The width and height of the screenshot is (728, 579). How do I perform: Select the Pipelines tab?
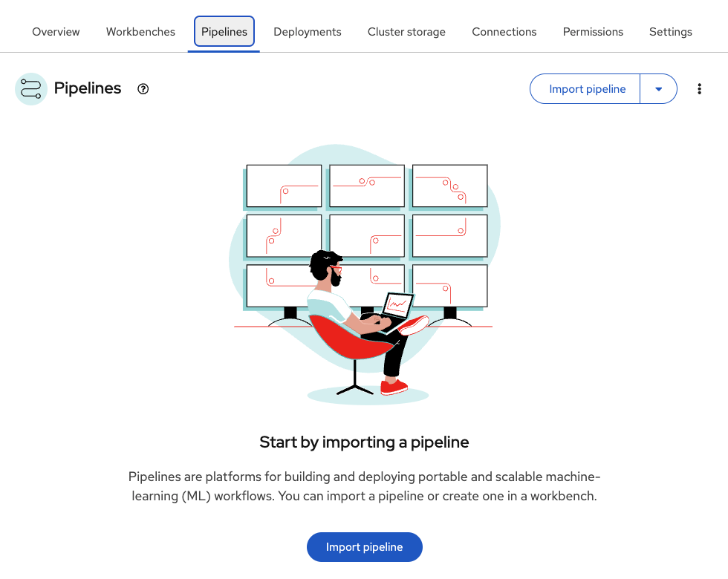coord(224,32)
